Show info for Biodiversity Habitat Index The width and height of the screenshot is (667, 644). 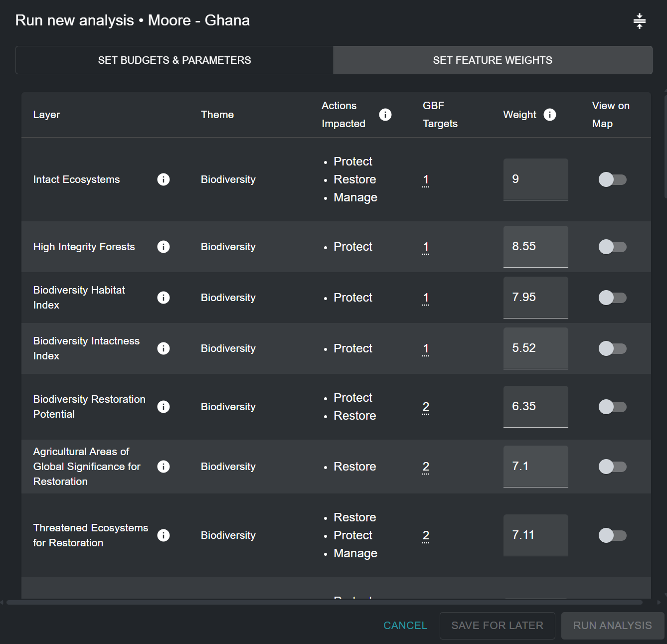pyautogui.click(x=164, y=298)
